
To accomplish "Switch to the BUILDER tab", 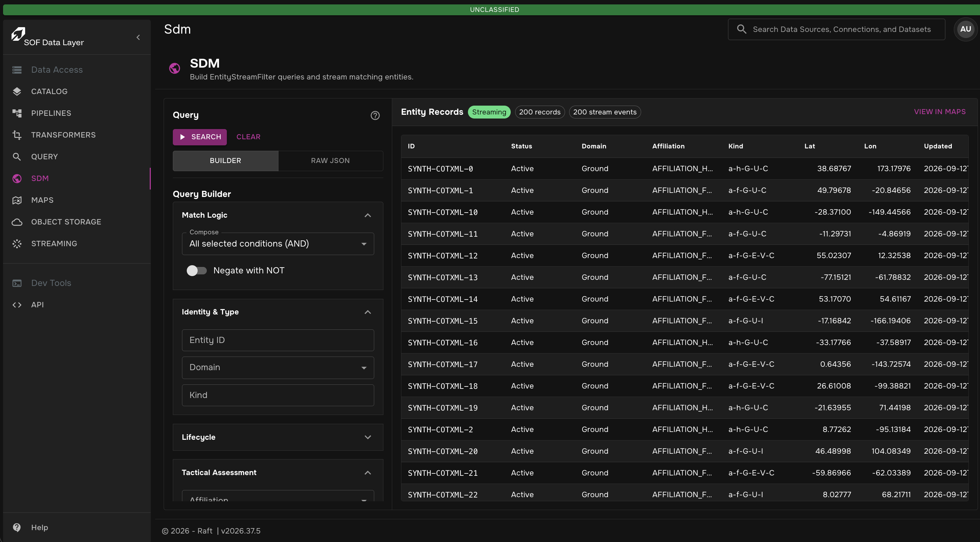I will point(225,161).
